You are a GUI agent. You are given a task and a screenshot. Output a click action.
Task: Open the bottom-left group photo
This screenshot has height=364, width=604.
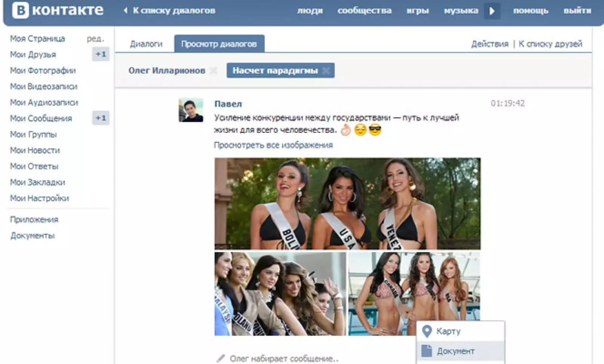pos(280,294)
